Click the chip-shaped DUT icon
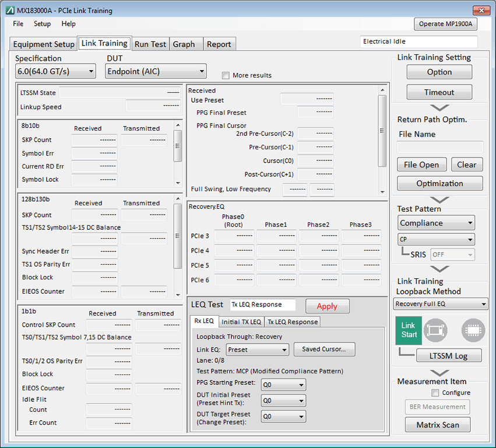 (x=473, y=330)
